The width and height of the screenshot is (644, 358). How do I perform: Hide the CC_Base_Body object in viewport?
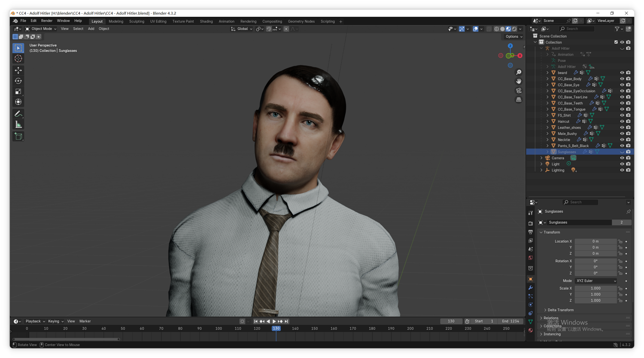point(622,79)
